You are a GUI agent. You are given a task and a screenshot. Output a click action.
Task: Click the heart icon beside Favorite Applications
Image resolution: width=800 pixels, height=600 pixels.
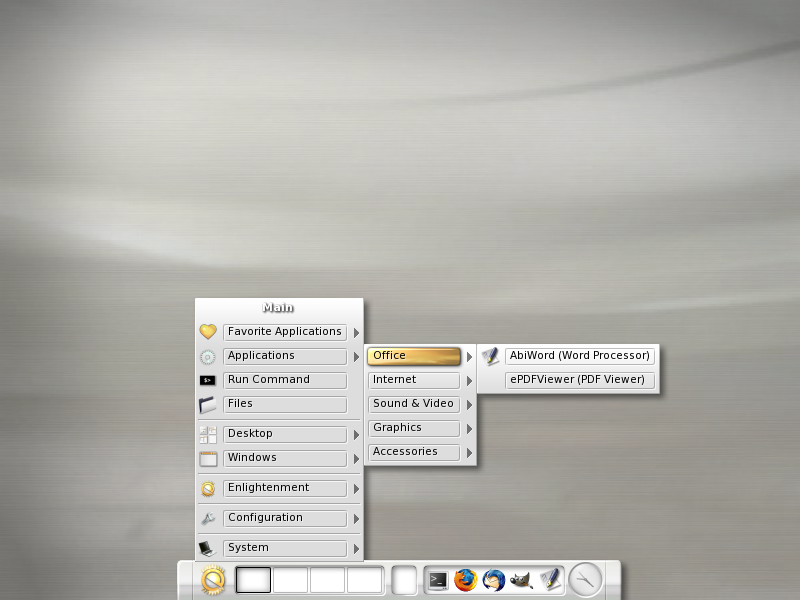(208, 332)
